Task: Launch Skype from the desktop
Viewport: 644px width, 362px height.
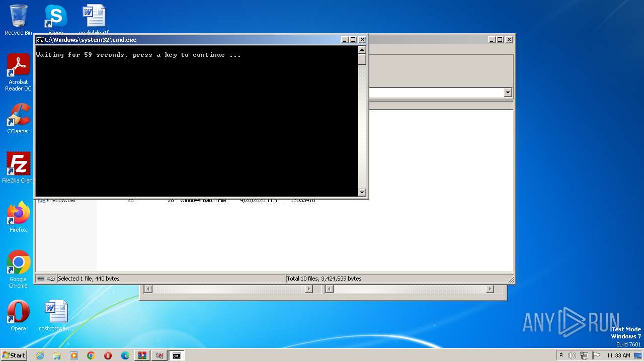Action: point(55,19)
